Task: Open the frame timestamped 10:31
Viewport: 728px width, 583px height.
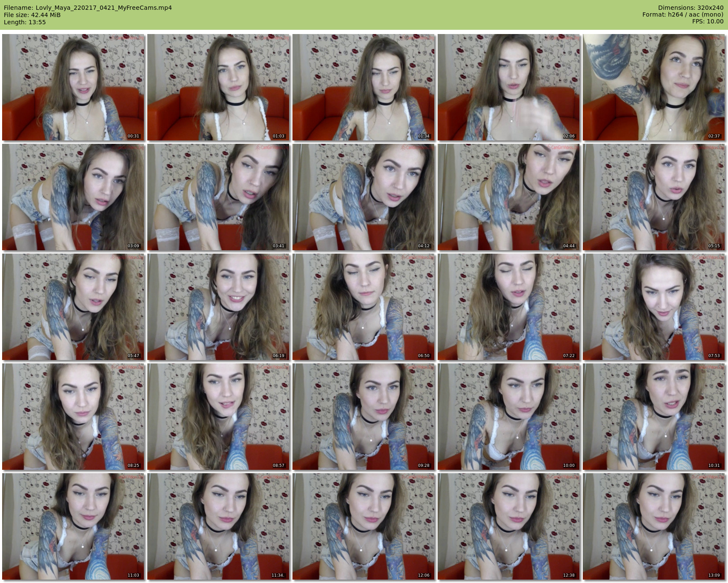Action: pos(654,417)
